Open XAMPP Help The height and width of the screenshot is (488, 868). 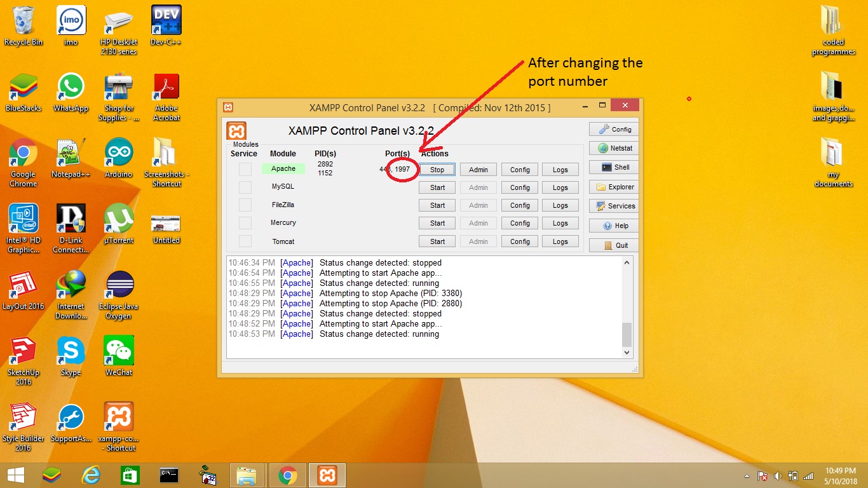[613, 226]
